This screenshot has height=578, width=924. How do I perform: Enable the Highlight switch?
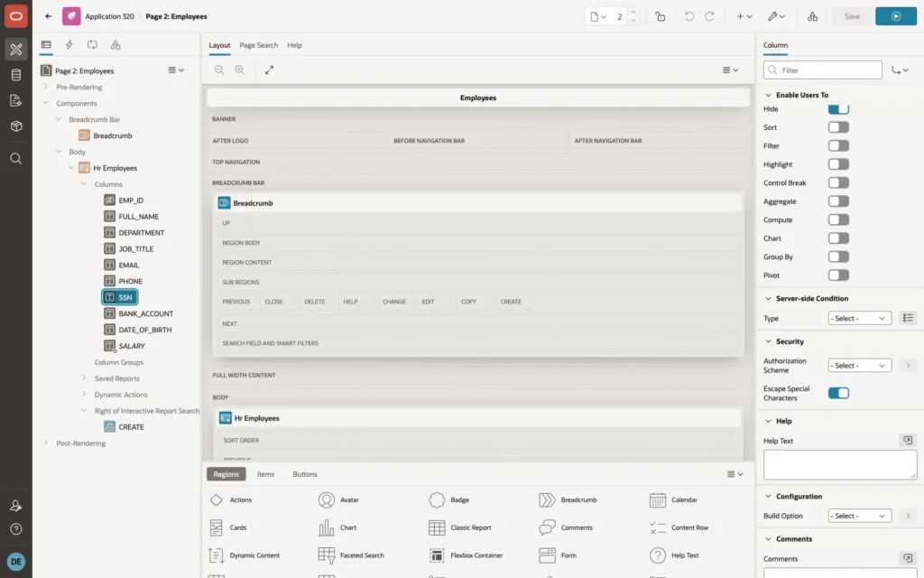pos(838,164)
